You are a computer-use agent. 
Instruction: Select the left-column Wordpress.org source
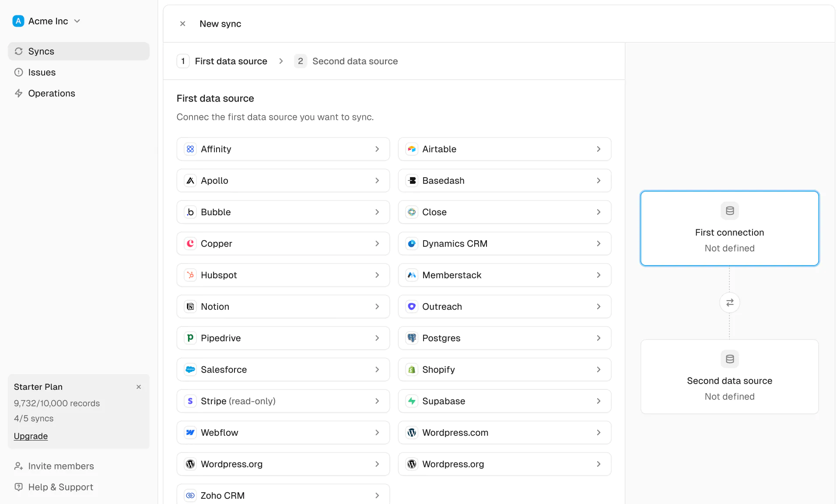pos(283,464)
